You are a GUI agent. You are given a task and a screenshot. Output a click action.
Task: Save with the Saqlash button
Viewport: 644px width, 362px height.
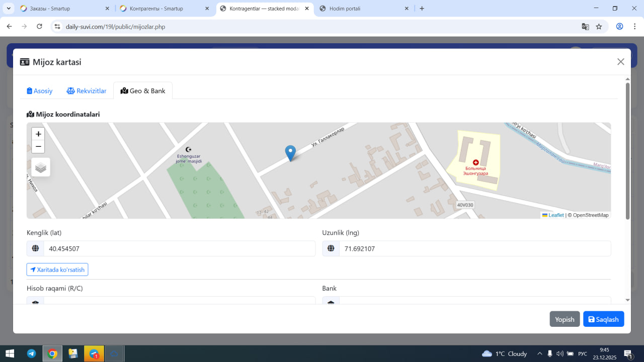click(x=603, y=319)
